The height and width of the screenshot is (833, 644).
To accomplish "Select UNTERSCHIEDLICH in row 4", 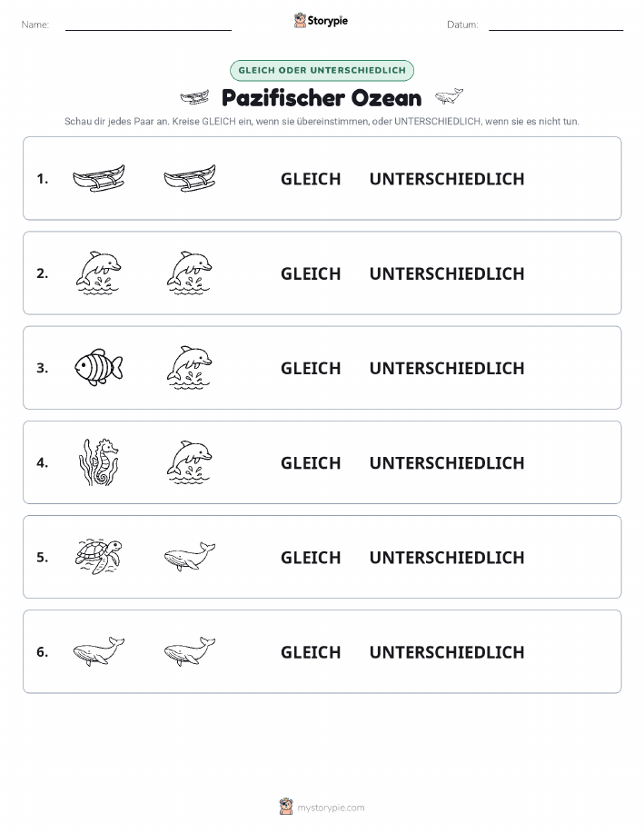I will pos(447,462).
